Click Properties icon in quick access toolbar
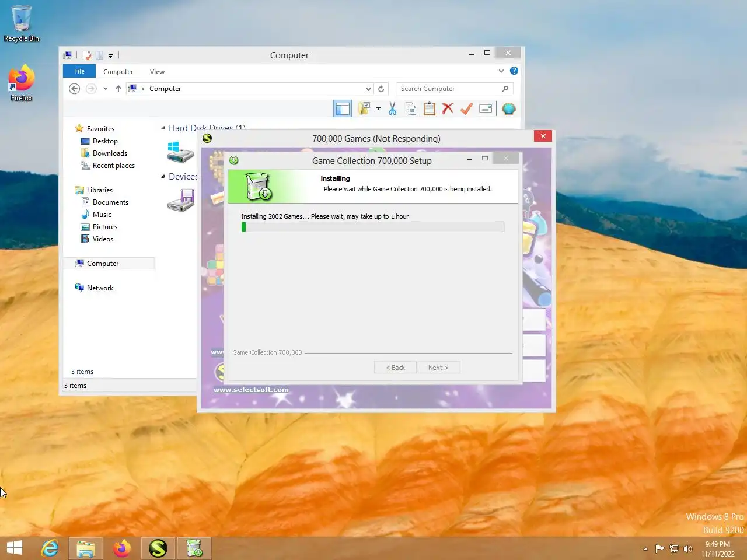The width and height of the screenshot is (747, 560). [87, 55]
